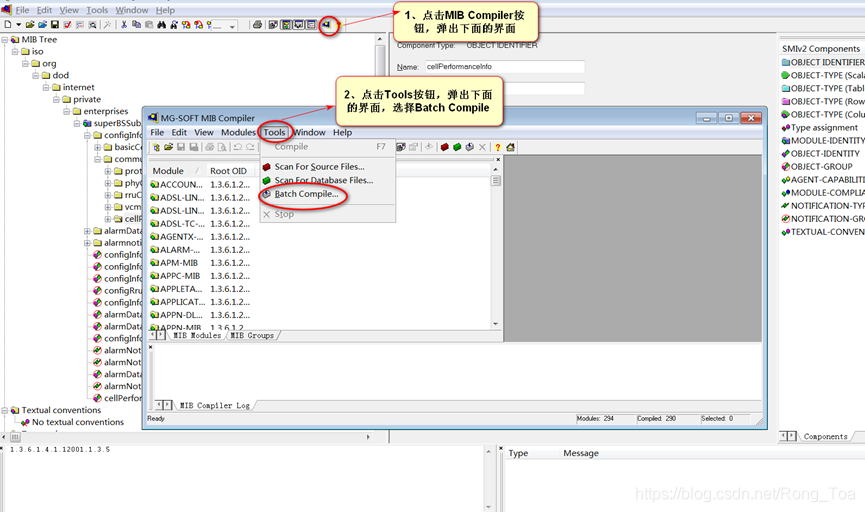Sort by the Module column header

point(175,171)
